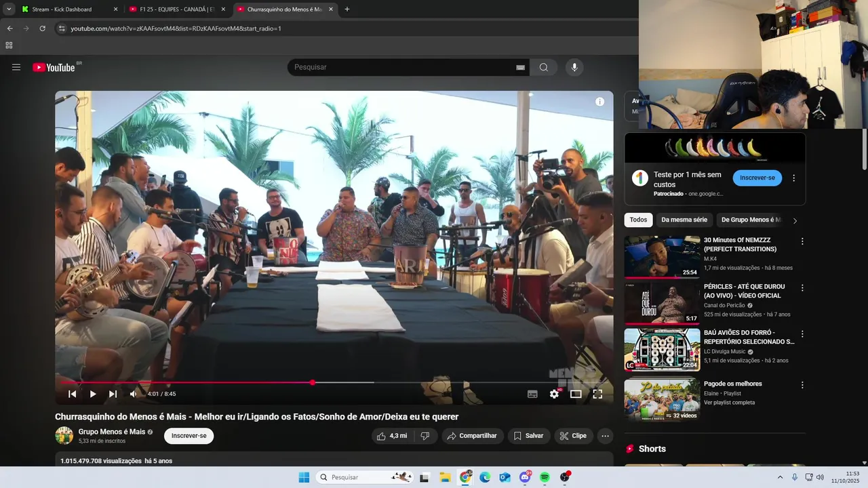This screenshot has height=488, width=868.
Task: Open options for 30 Minutes Of NEMZZZ
Action: pyautogui.click(x=802, y=241)
